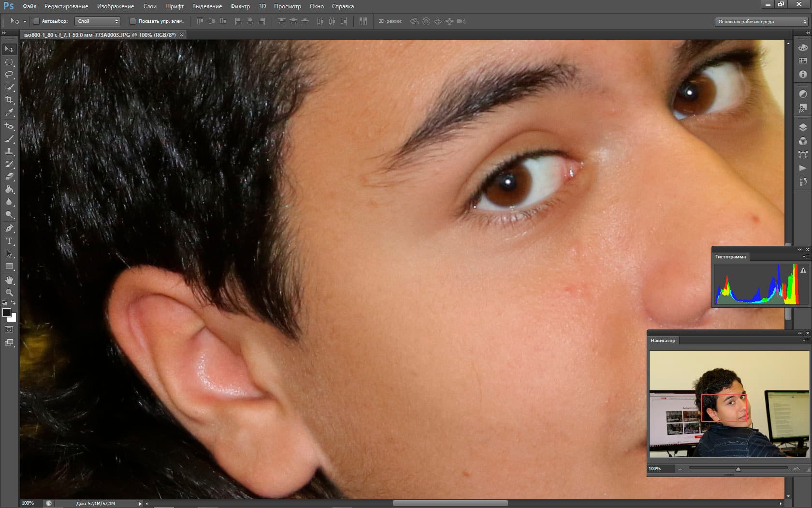Select the Crop tool
812x508 pixels.
click(x=9, y=100)
